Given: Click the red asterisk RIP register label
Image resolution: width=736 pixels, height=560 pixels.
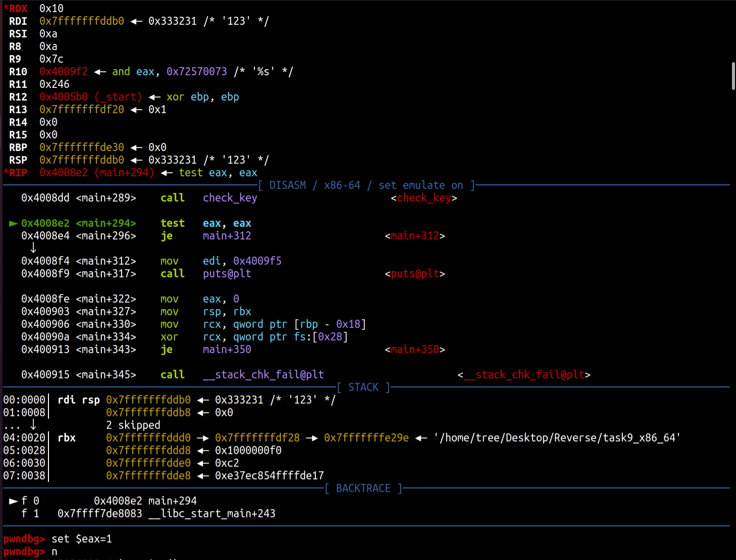Looking at the screenshot, I should 15,173.
